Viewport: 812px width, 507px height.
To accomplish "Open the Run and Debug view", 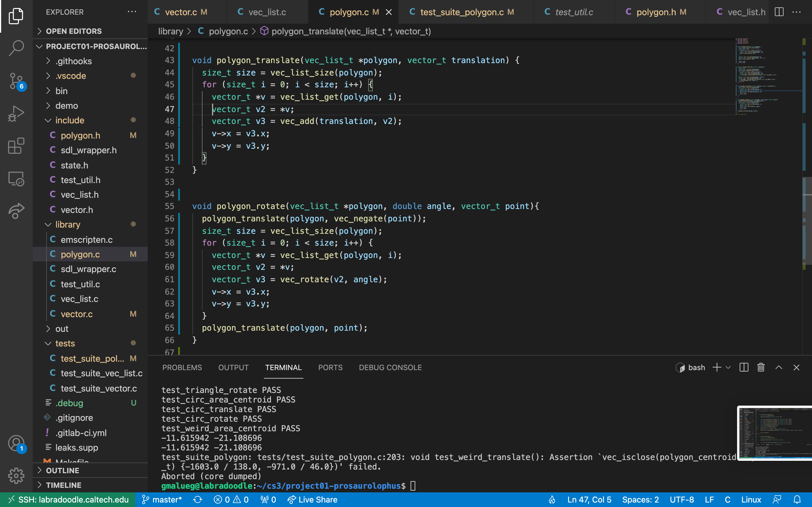I will [x=16, y=114].
